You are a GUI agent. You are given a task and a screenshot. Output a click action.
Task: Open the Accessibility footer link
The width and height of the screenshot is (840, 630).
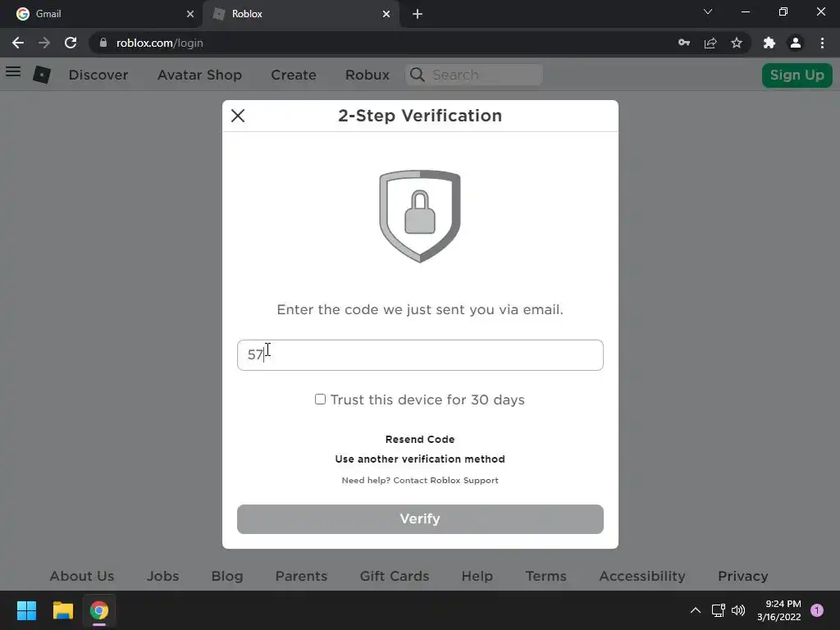point(642,576)
